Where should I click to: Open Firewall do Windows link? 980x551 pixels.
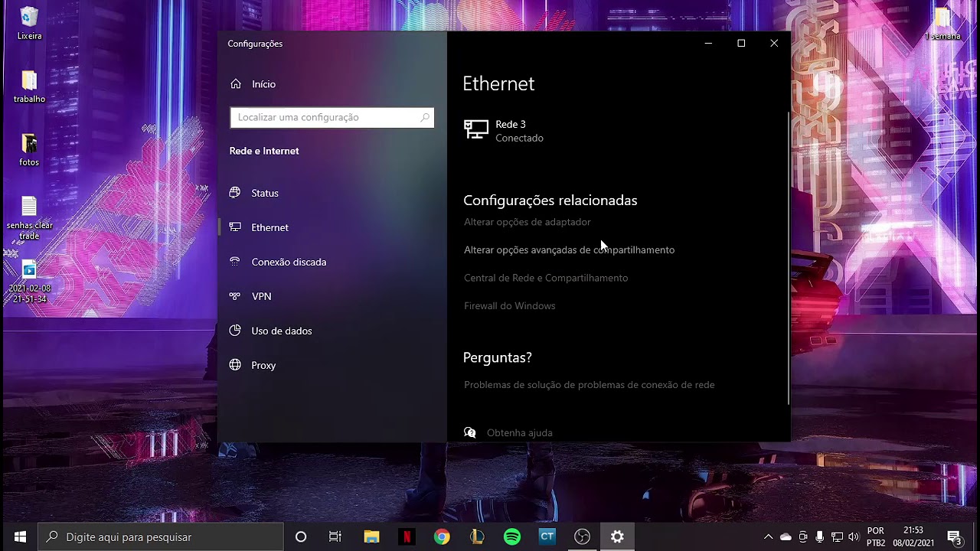point(509,306)
